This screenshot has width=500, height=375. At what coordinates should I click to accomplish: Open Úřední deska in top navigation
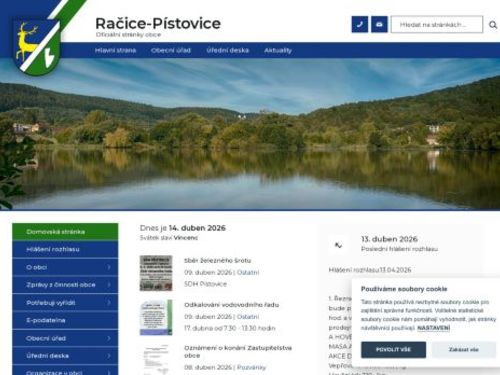tap(228, 50)
